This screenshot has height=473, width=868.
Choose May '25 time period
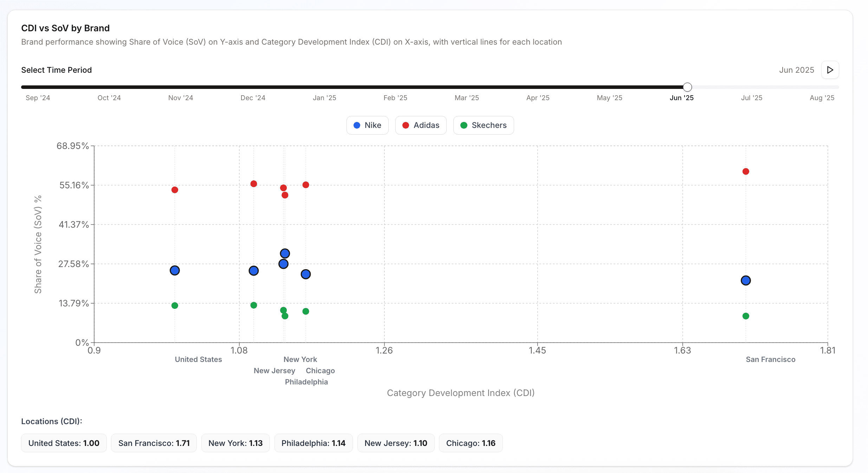coord(610,98)
